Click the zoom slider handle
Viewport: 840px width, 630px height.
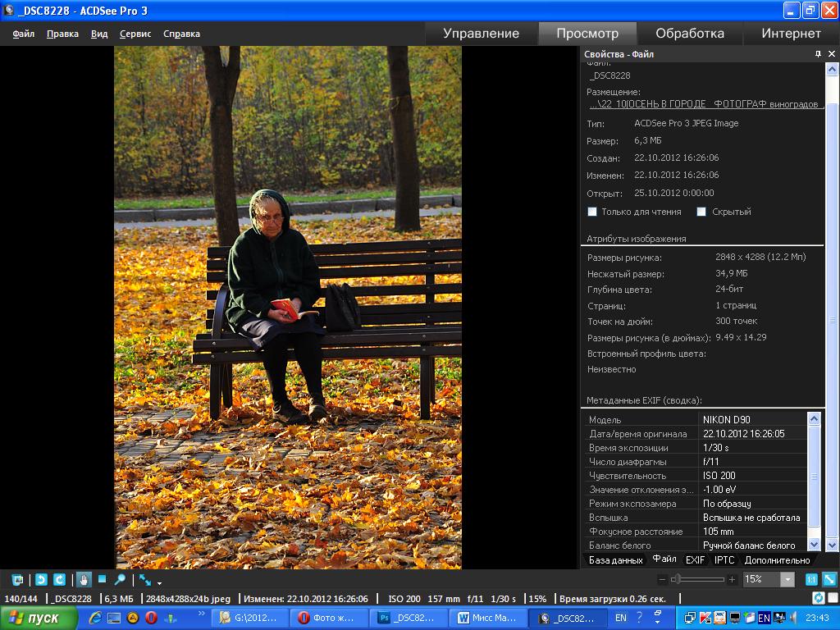point(677,579)
